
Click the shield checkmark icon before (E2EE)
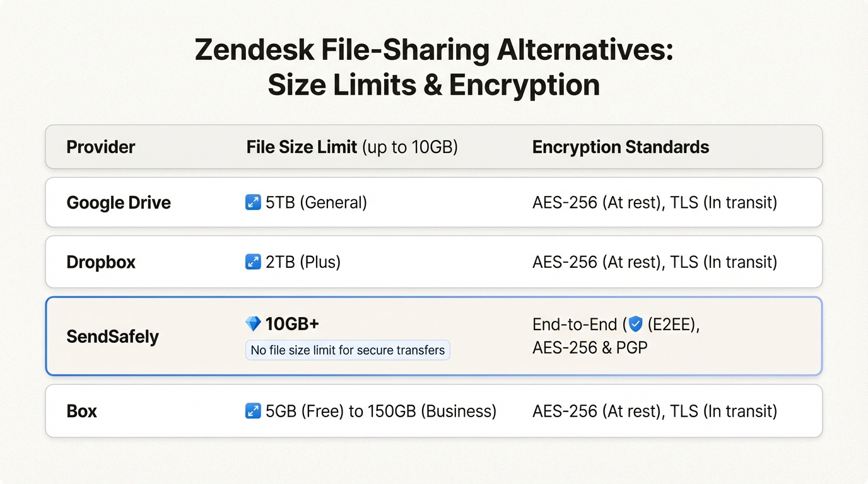click(636, 325)
